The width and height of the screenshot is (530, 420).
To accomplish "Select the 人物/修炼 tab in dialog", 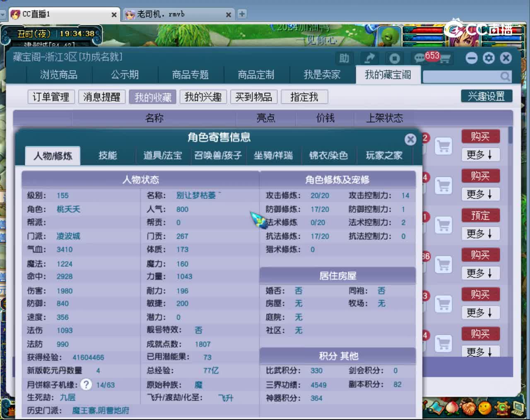I will [53, 156].
